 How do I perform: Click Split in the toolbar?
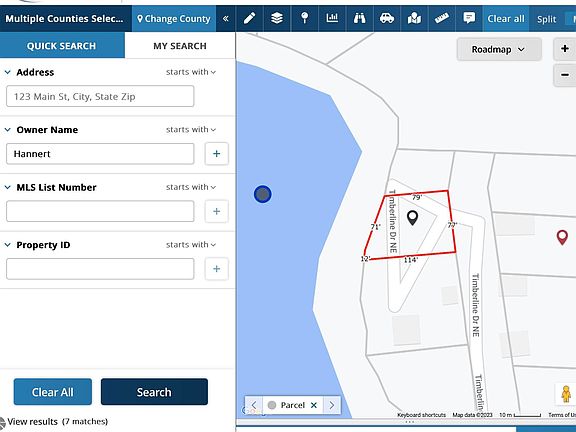tap(546, 19)
